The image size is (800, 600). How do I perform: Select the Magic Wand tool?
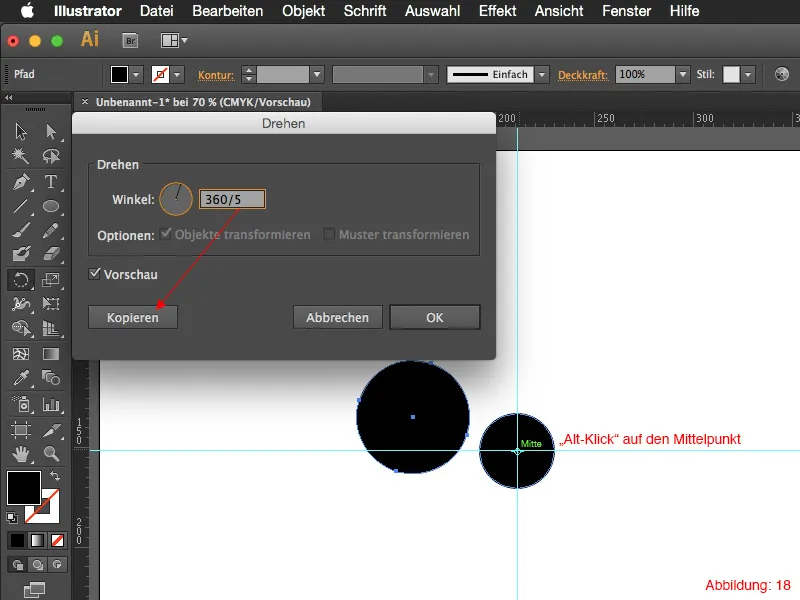pos(21,156)
